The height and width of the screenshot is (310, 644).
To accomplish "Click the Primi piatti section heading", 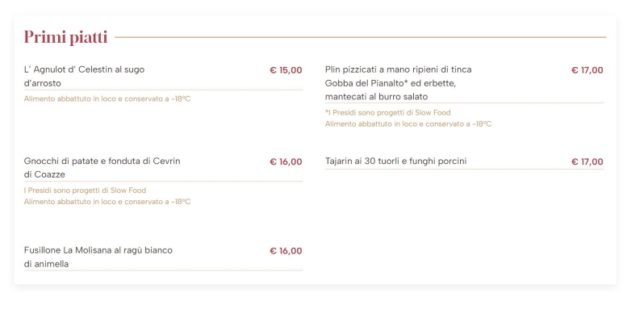I will click(65, 37).
